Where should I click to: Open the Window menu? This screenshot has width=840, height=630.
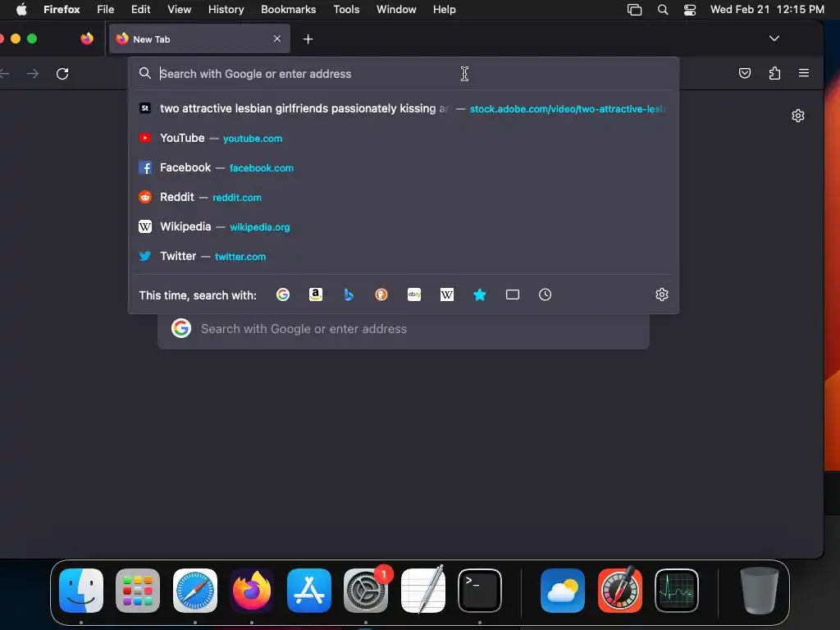pyautogui.click(x=396, y=10)
